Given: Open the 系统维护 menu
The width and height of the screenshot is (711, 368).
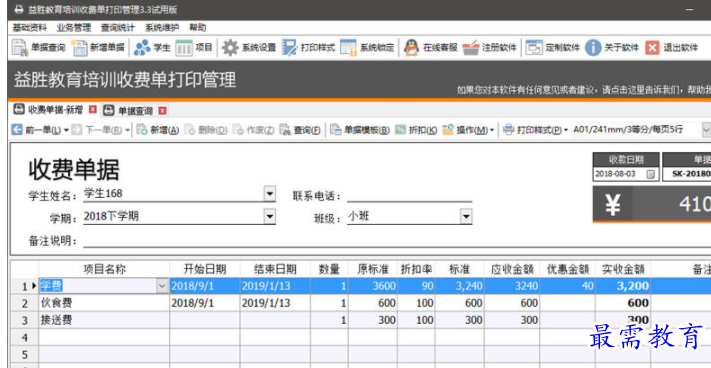Looking at the screenshot, I should click(162, 28).
